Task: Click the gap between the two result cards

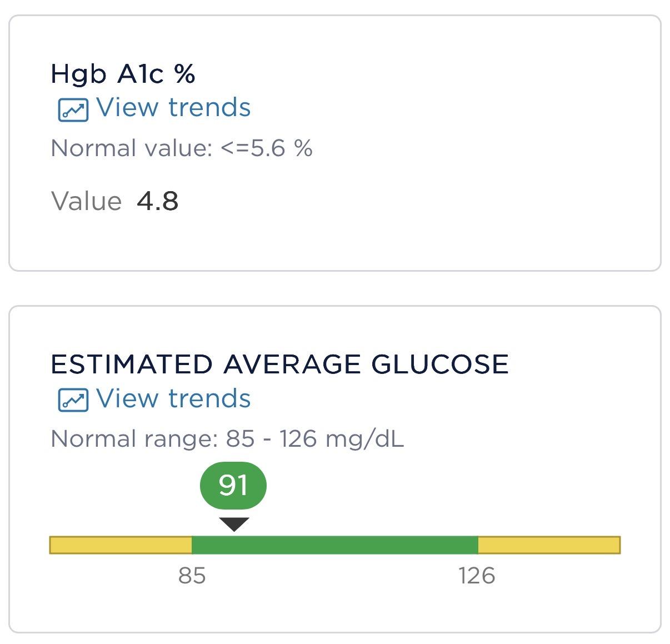Action: [334, 288]
